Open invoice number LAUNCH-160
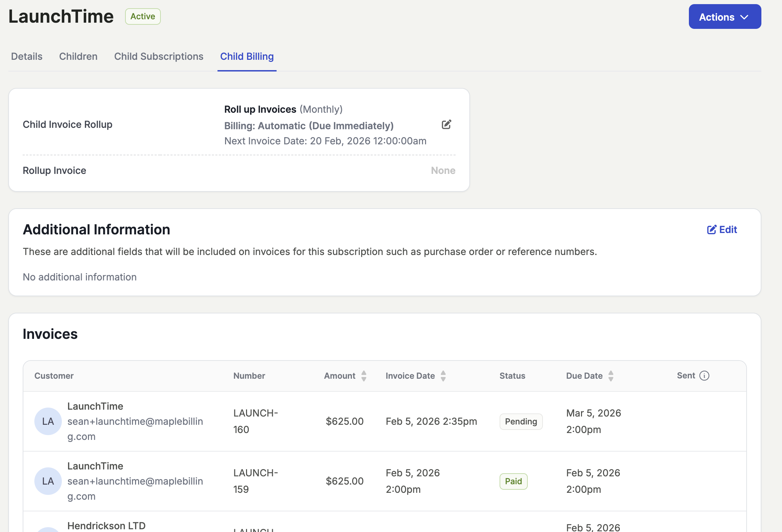This screenshot has height=532, width=782. pos(255,421)
